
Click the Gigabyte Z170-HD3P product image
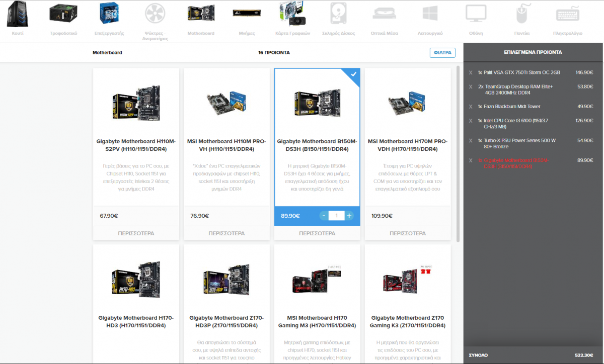[226, 281]
